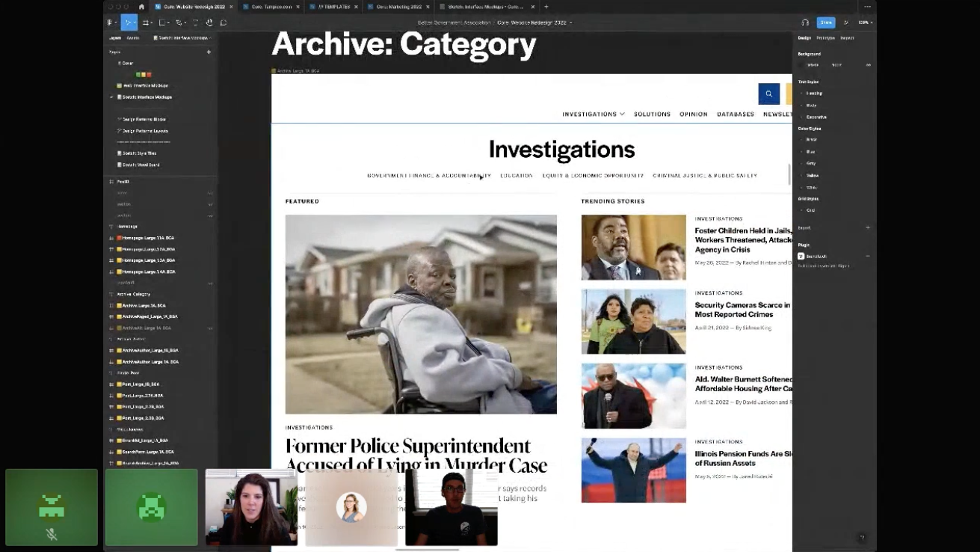Open Figma home screen icon
The height and width of the screenshot is (552, 980).
tap(141, 7)
